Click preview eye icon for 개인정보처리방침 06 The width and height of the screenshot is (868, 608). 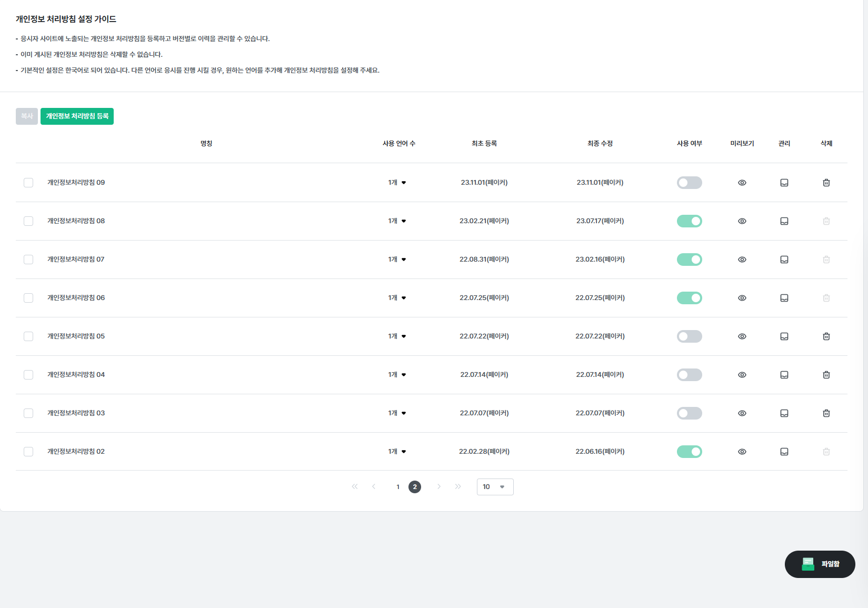pyautogui.click(x=742, y=298)
